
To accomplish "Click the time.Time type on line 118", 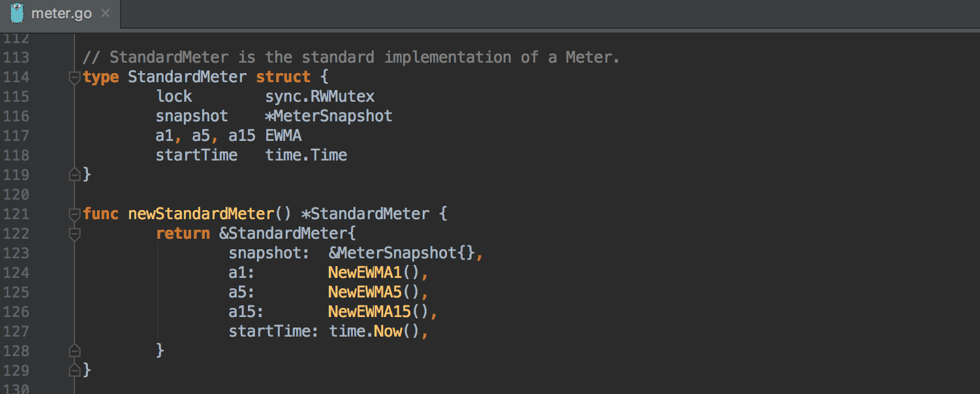I will (306, 155).
